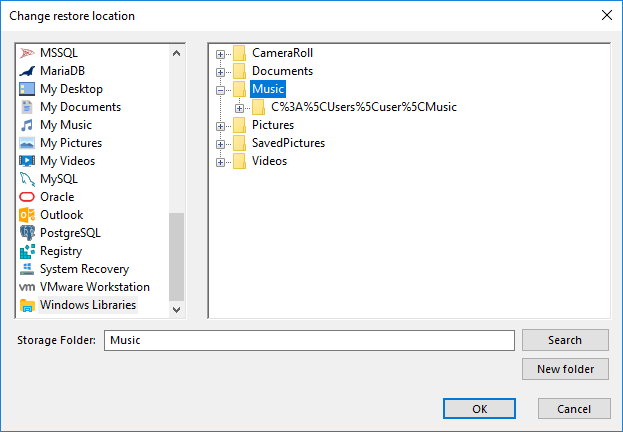This screenshot has height=432, width=623.
Task: Click the My Documents page icon
Action: [x=27, y=107]
